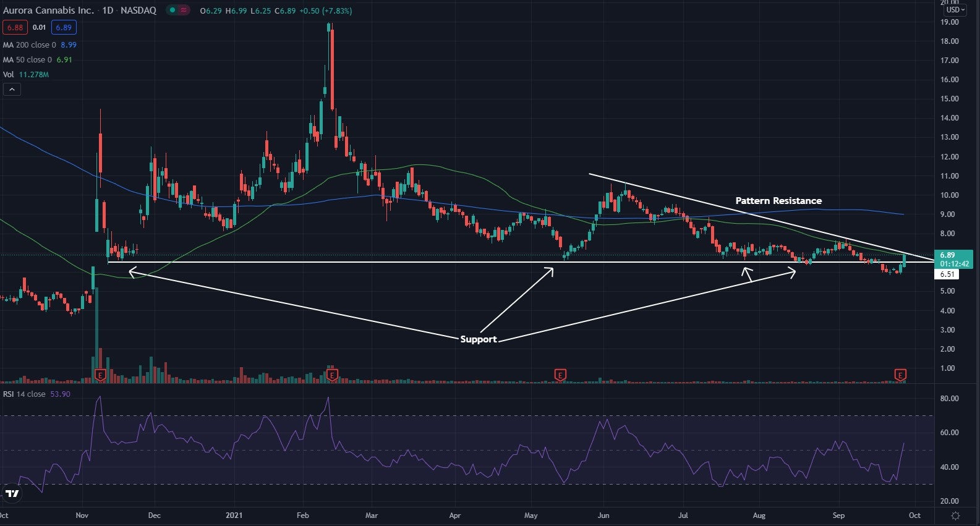Click the Sep label on time axis
This screenshot has width=980, height=526.
tap(838, 515)
